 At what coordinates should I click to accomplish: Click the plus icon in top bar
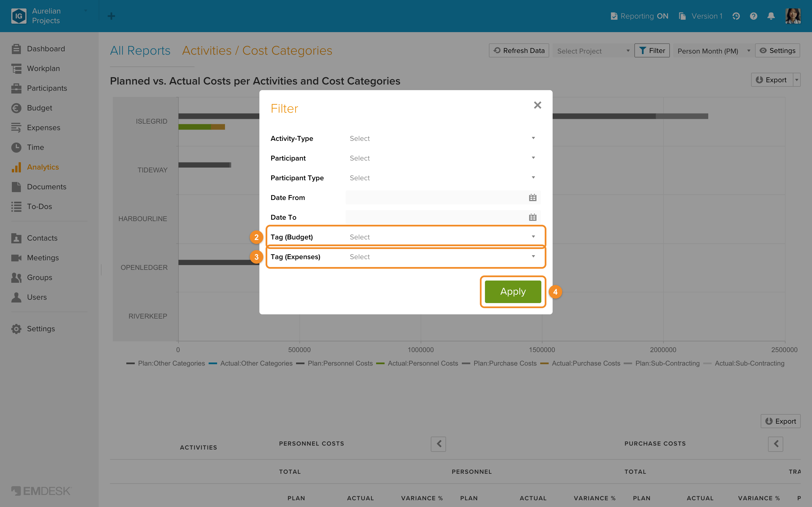coord(111,16)
